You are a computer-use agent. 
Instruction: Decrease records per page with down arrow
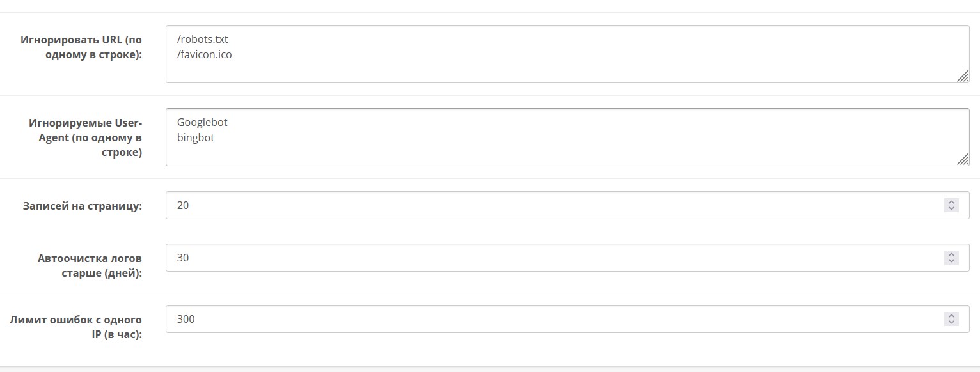click(x=951, y=208)
